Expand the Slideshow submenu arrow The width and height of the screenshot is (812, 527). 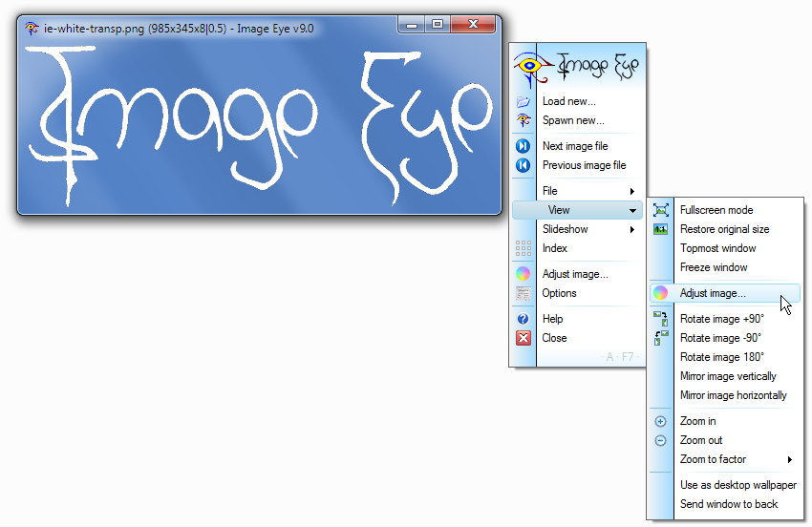(632, 229)
